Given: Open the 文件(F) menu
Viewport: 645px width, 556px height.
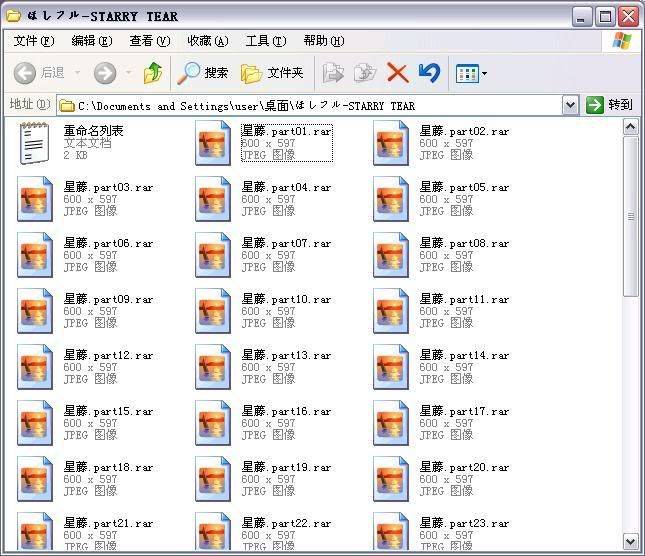Looking at the screenshot, I should (x=34, y=41).
